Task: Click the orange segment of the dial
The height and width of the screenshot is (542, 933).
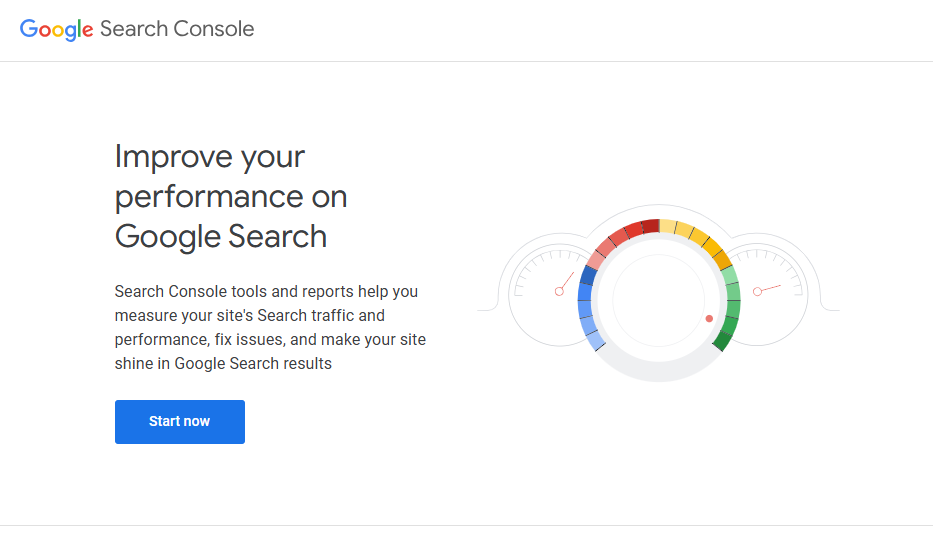Action: (x=721, y=258)
